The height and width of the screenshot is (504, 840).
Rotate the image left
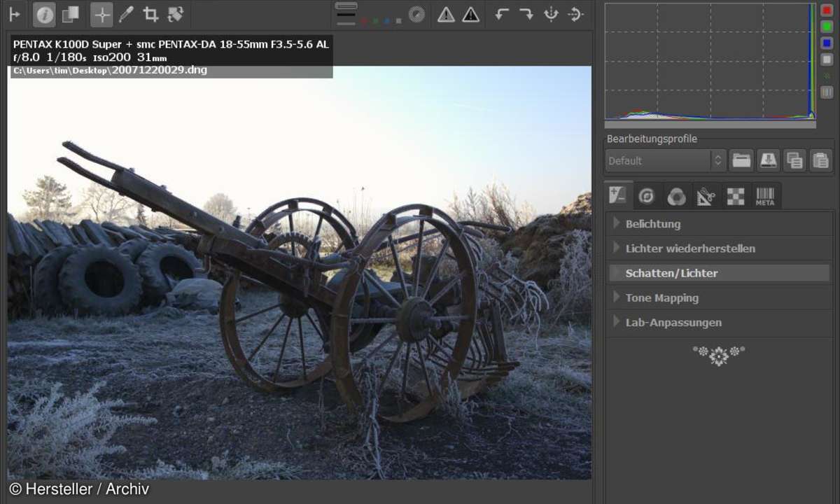(501, 14)
